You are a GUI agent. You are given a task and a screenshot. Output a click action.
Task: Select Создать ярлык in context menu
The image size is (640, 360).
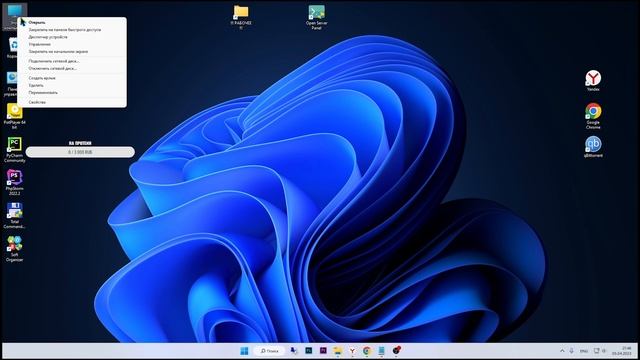tap(72, 78)
